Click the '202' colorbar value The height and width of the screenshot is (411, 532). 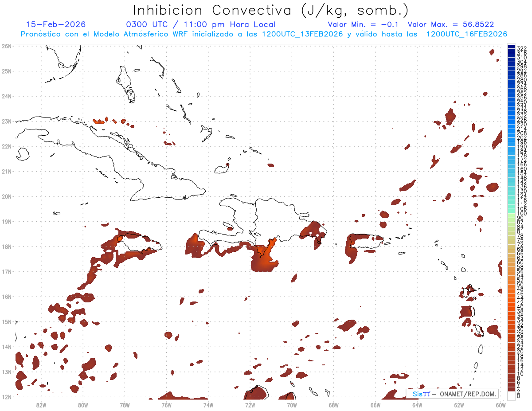point(521,138)
